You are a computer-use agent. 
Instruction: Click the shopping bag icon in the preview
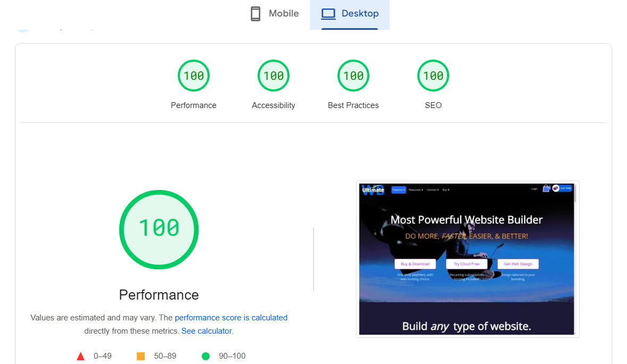tap(546, 188)
